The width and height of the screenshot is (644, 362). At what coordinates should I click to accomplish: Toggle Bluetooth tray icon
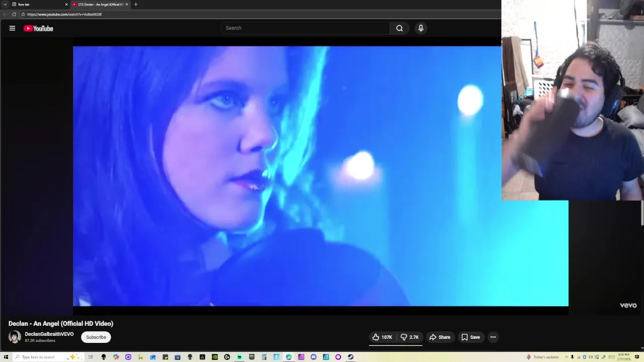pyautogui.click(x=585, y=357)
